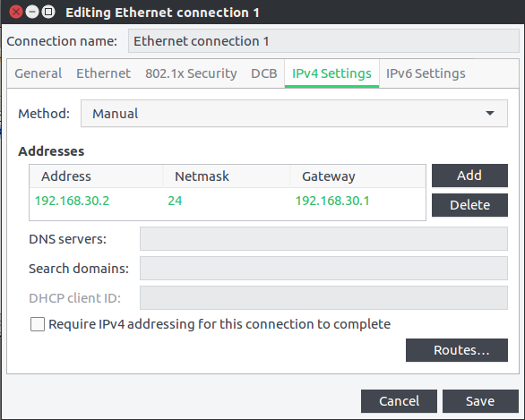Open the Method dropdown arrow
525x420 pixels.
(490, 114)
